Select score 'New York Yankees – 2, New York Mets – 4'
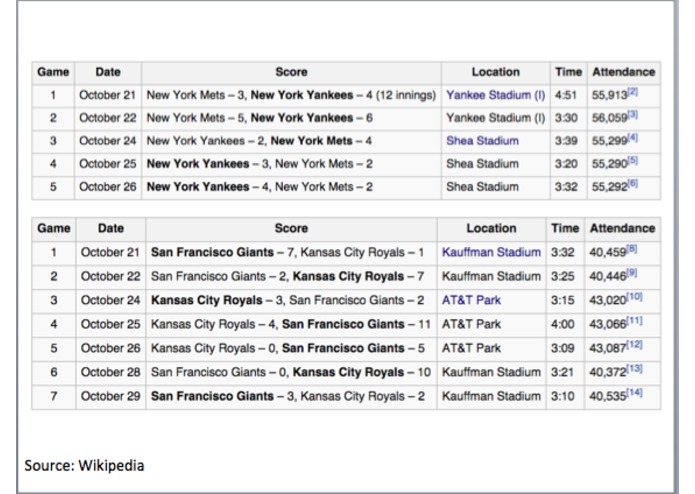 click(259, 141)
